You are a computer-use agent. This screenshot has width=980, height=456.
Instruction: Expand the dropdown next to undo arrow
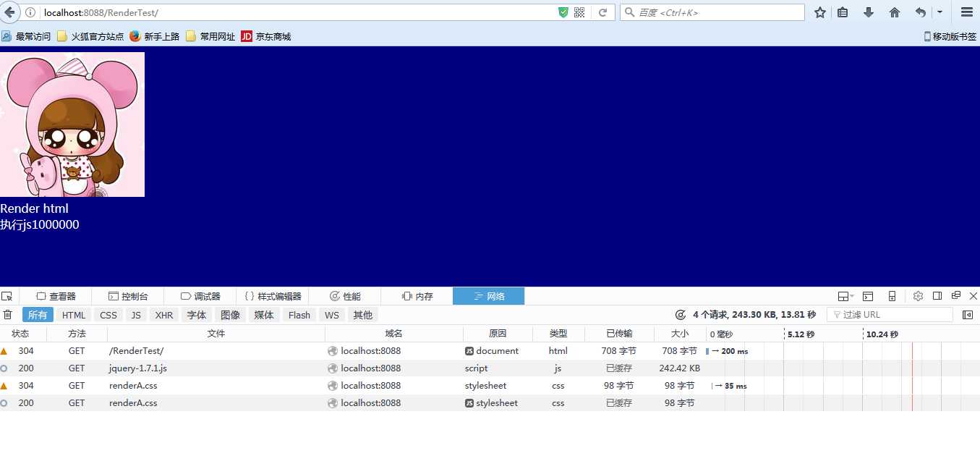[939, 12]
